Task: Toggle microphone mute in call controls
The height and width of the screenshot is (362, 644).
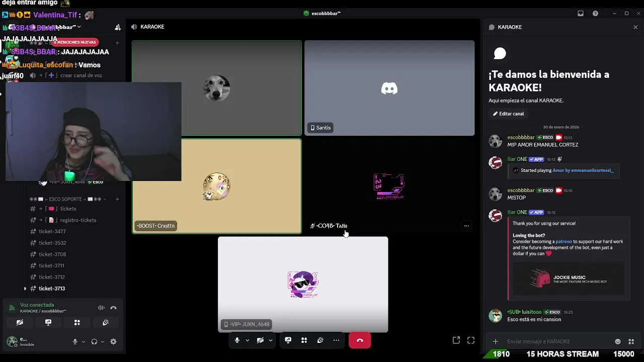Action: (237, 340)
